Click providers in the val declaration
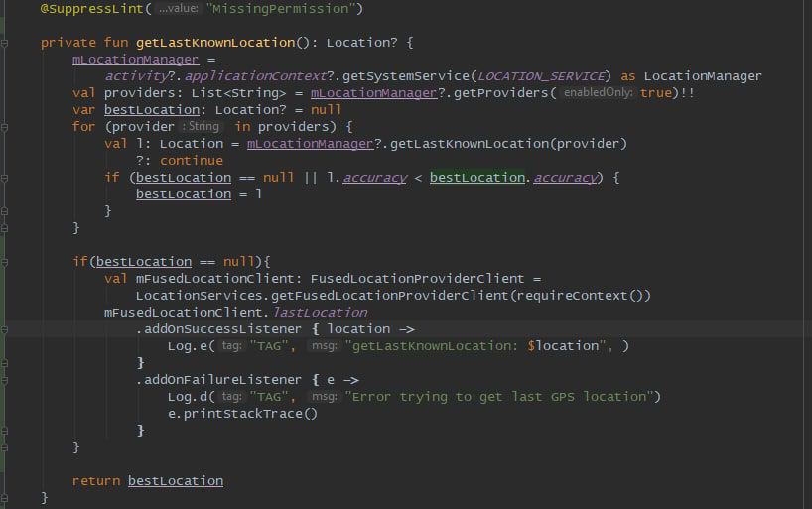This screenshot has width=812, height=509. click(x=140, y=93)
